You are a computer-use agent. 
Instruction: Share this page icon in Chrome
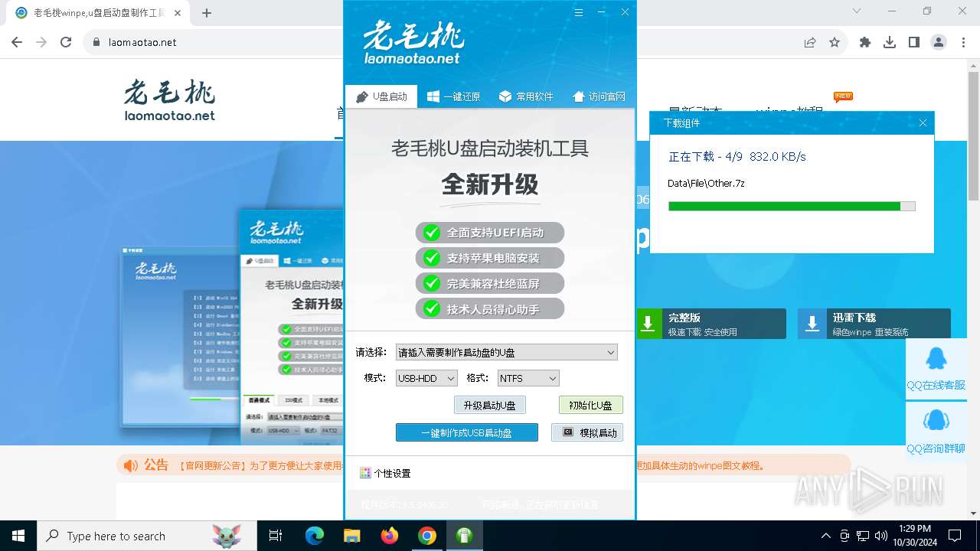[x=810, y=42]
